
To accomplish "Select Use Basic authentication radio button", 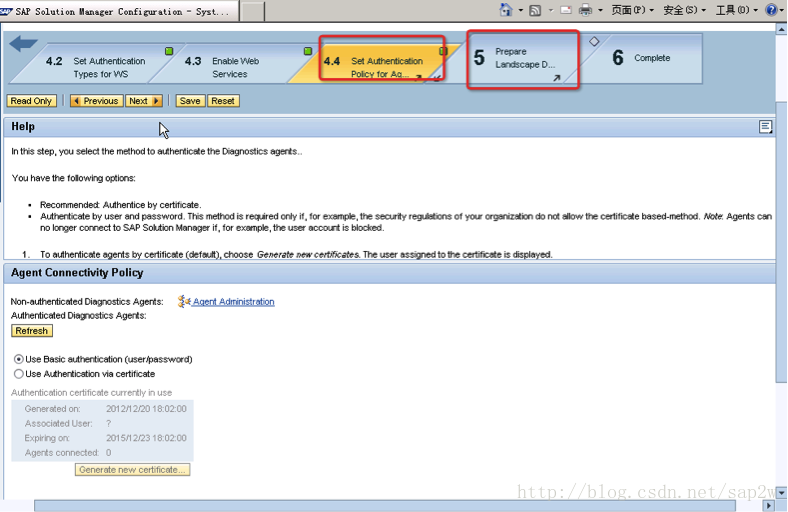I will pos(19,359).
